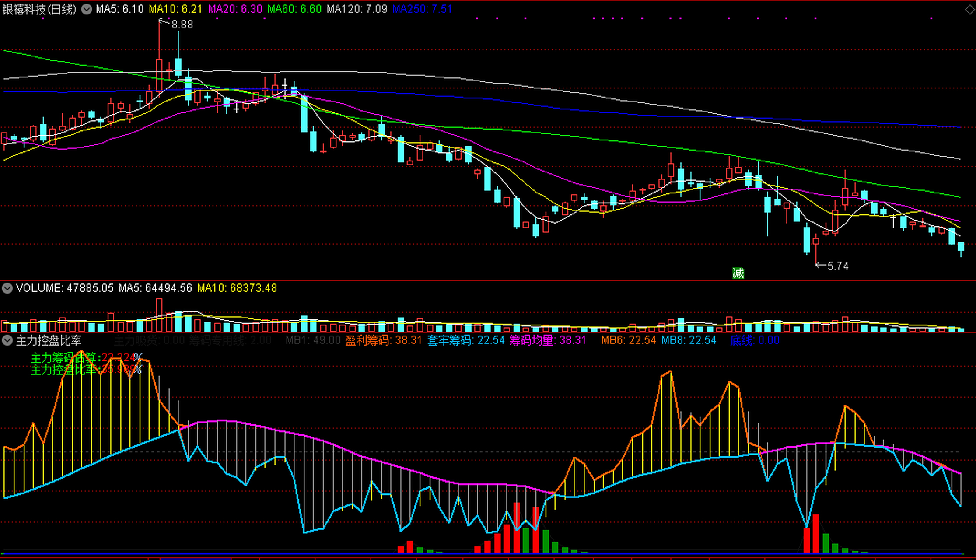The image size is (976, 560).
Task: Select the 套牢筹码: 22.54 indicator value
Action: (465, 340)
